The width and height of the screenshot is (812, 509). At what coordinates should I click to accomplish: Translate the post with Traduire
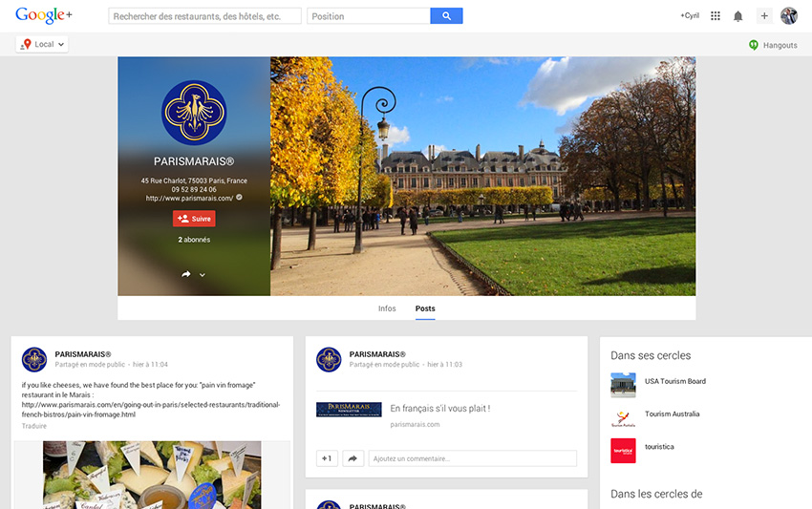[34, 426]
